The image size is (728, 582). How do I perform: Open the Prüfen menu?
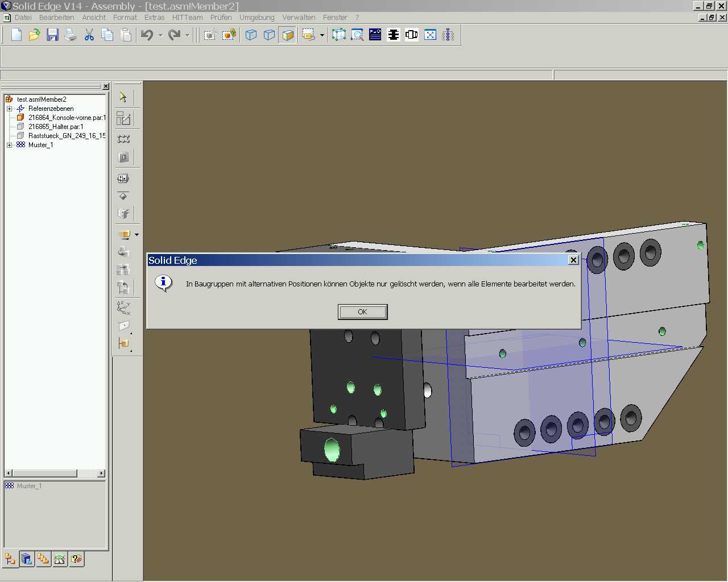coord(221,18)
